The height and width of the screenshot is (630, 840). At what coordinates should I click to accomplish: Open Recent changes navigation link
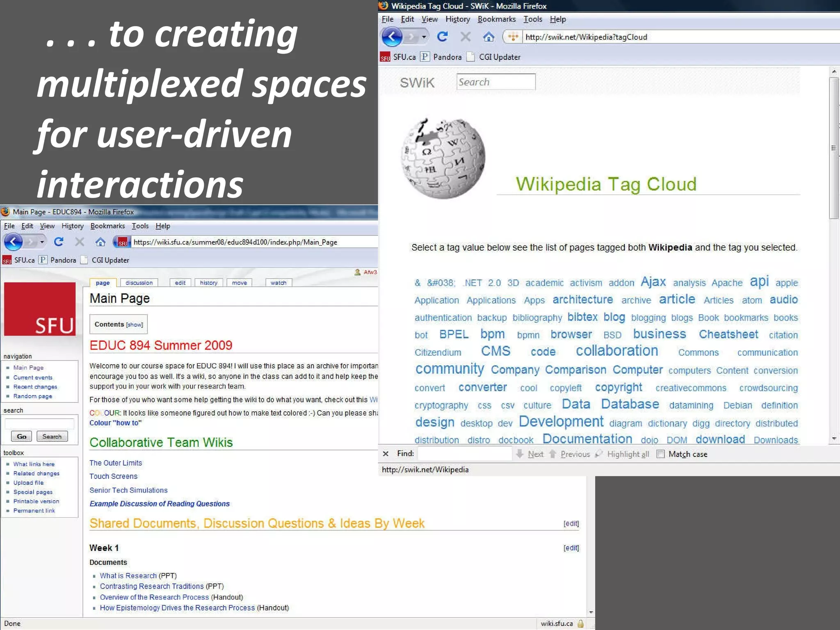point(35,387)
